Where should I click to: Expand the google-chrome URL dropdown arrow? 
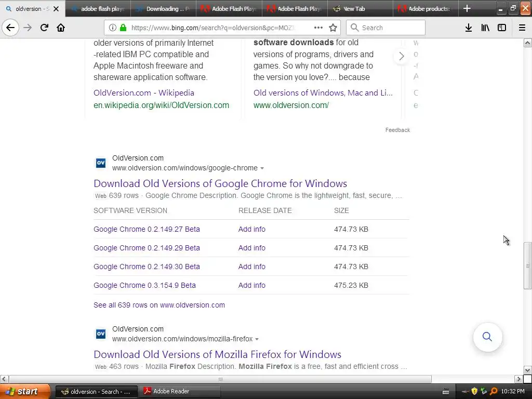[262, 168]
